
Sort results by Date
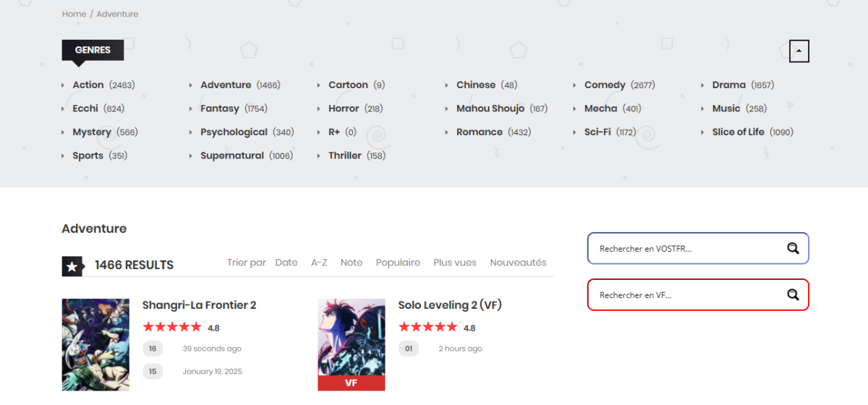click(x=286, y=263)
